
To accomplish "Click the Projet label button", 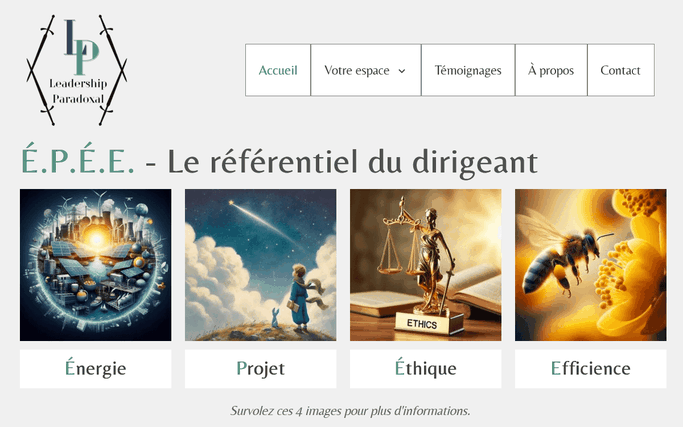I will click(x=260, y=369).
